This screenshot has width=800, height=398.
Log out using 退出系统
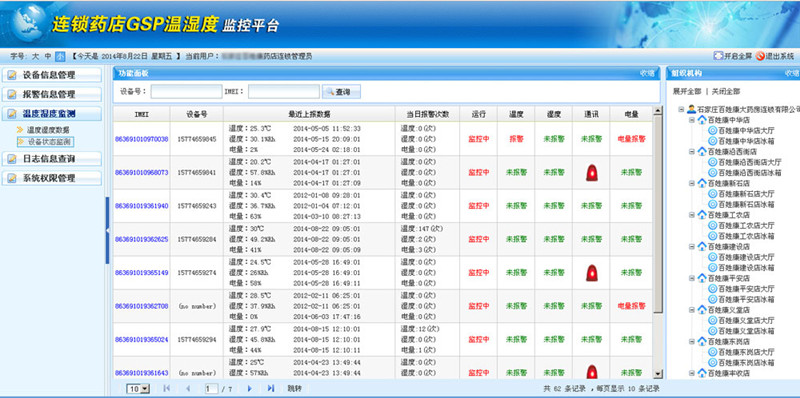pos(774,56)
